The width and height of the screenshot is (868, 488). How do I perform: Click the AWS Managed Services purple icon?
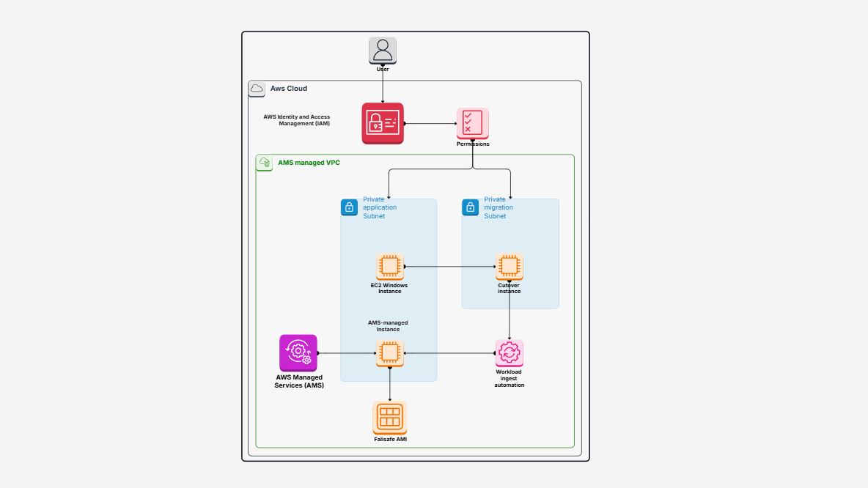[x=298, y=353]
